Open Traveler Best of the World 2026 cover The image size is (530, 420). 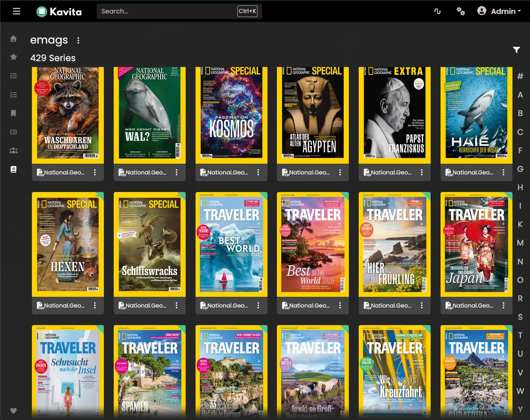pos(313,244)
